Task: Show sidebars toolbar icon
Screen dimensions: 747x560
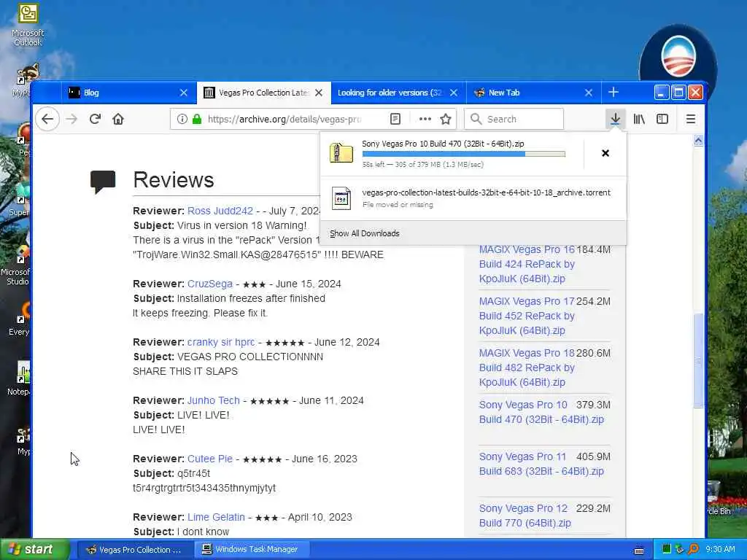Action: point(662,119)
